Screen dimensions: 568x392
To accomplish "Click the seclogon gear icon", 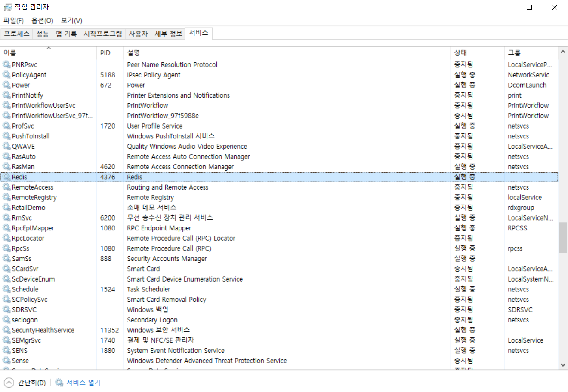I will [x=6, y=320].
